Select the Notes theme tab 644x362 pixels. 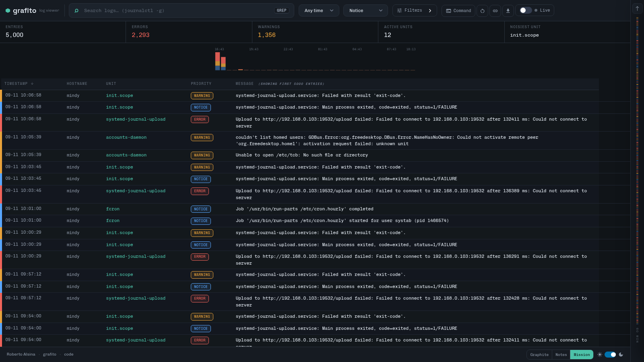tap(561, 355)
